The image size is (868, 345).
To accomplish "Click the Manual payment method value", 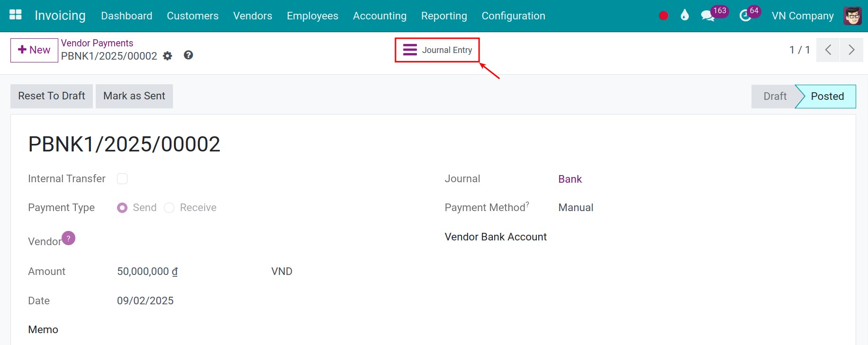I will (x=576, y=208).
